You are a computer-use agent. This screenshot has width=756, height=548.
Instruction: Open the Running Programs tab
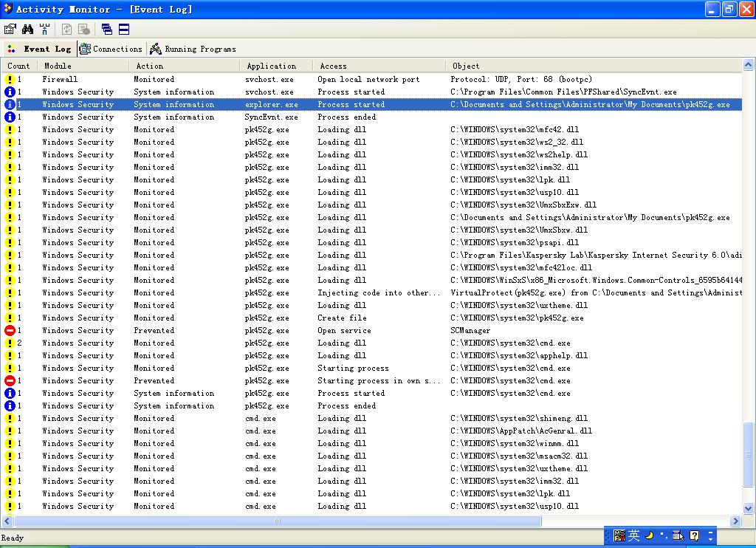(x=193, y=49)
